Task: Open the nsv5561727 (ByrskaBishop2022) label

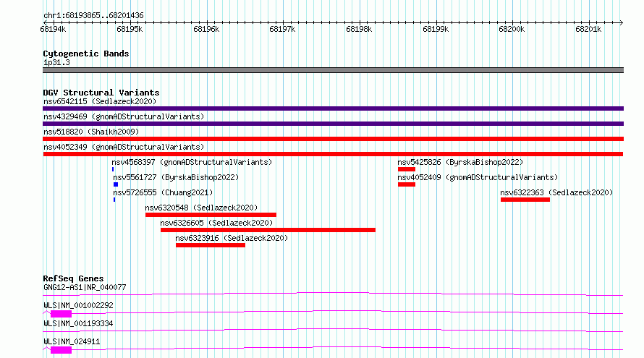Action: point(176,177)
